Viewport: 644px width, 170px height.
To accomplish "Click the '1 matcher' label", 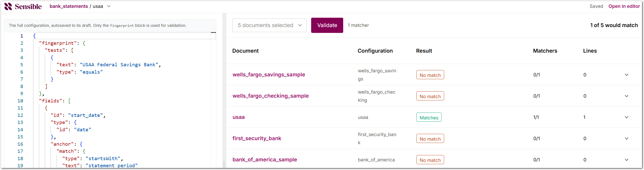I will tap(358, 25).
